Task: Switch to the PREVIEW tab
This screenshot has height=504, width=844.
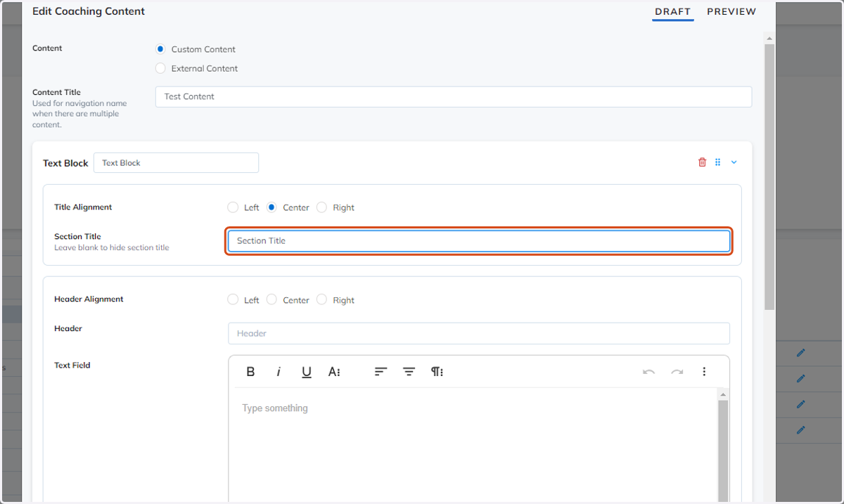Action: (x=731, y=12)
